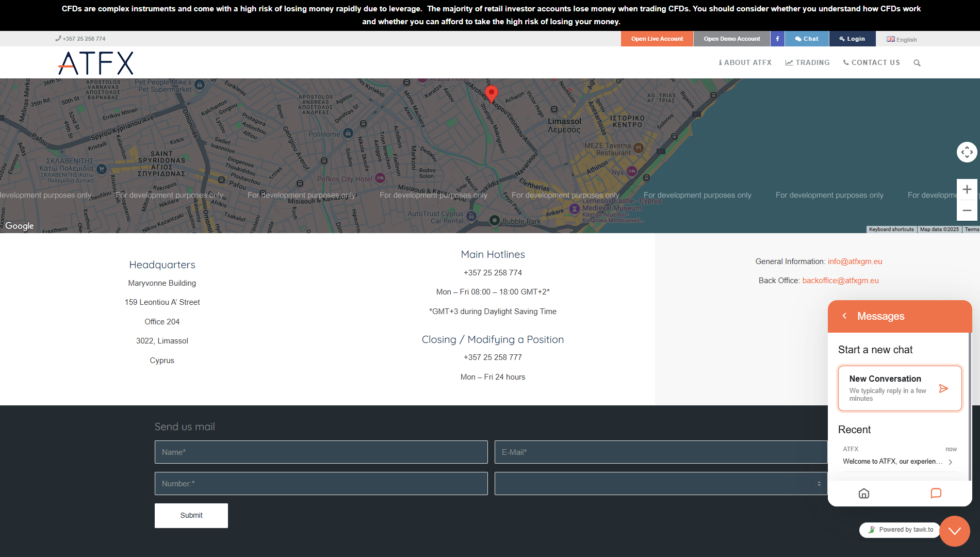Open map Keyboard shortcuts
The width and height of the screenshot is (980, 557).
[891, 230]
